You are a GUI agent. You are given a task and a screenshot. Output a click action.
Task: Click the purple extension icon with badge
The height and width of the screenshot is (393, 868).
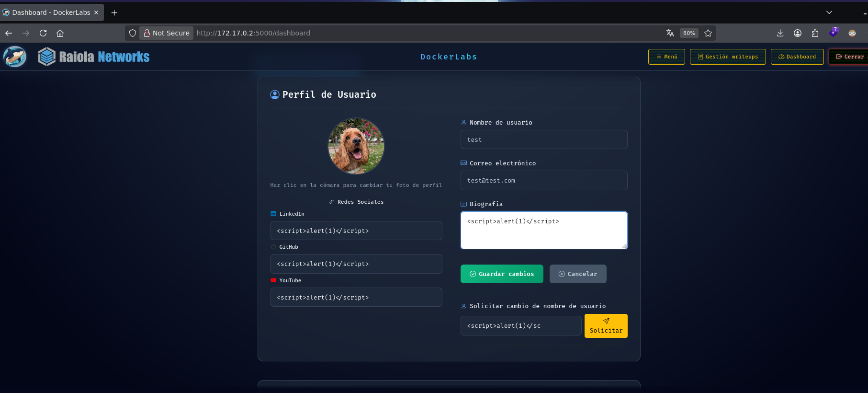pyautogui.click(x=834, y=32)
